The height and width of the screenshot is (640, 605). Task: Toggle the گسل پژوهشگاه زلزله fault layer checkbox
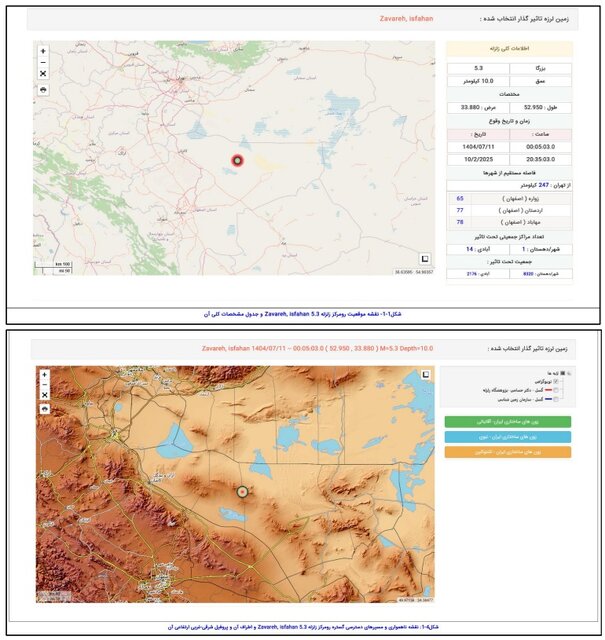[557, 389]
